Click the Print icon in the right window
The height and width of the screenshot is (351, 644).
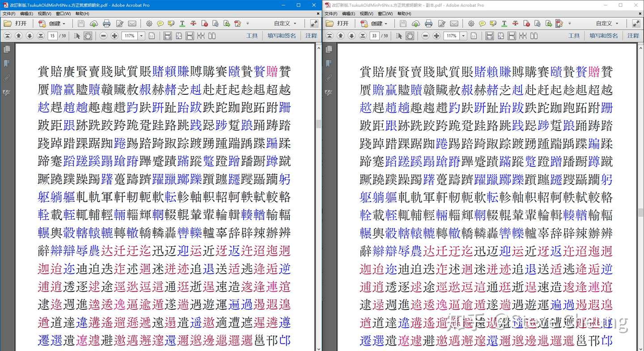click(x=428, y=24)
